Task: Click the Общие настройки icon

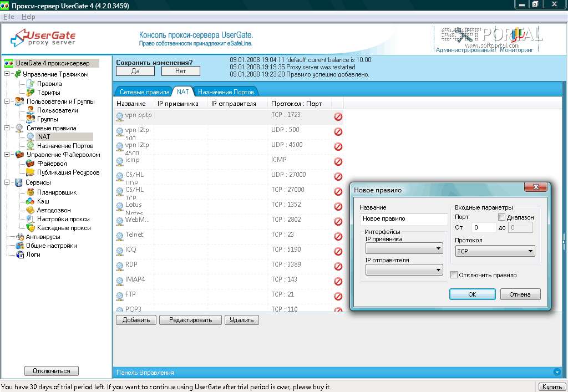Action: coord(20,246)
